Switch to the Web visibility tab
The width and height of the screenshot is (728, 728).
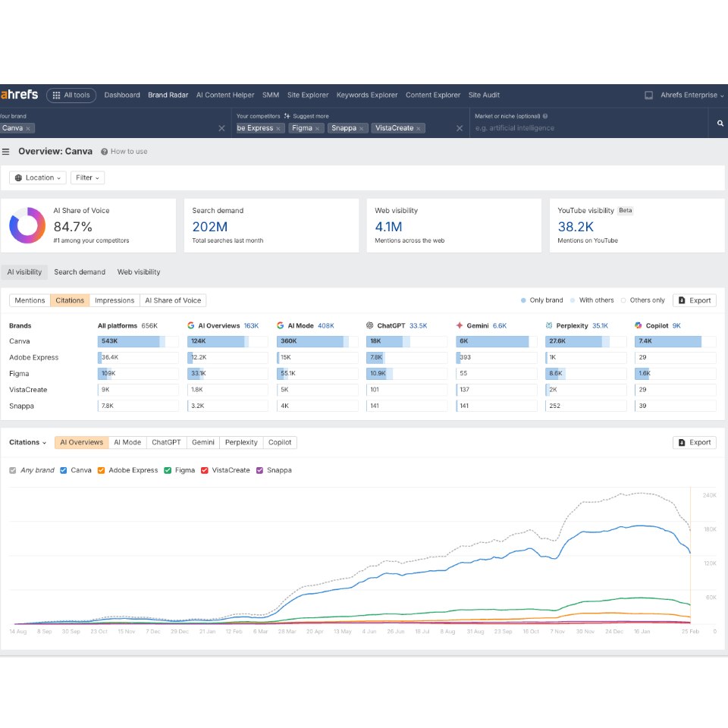click(x=139, y=272)
